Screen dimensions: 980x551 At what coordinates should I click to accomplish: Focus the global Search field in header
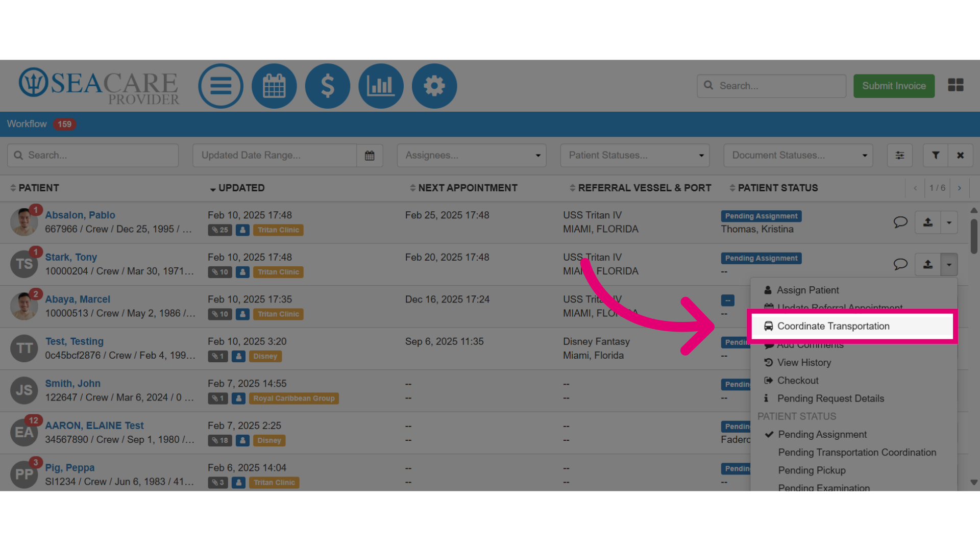(771, 86)
